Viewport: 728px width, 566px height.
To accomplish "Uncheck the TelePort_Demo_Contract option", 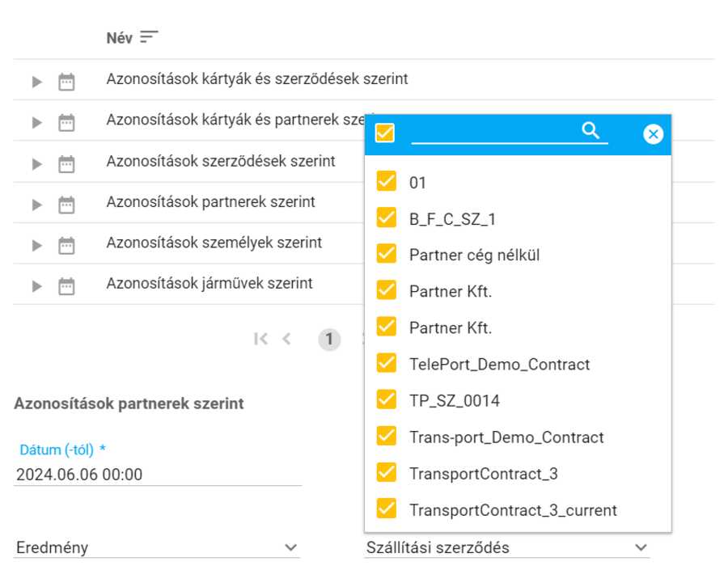I will point(387,363).
